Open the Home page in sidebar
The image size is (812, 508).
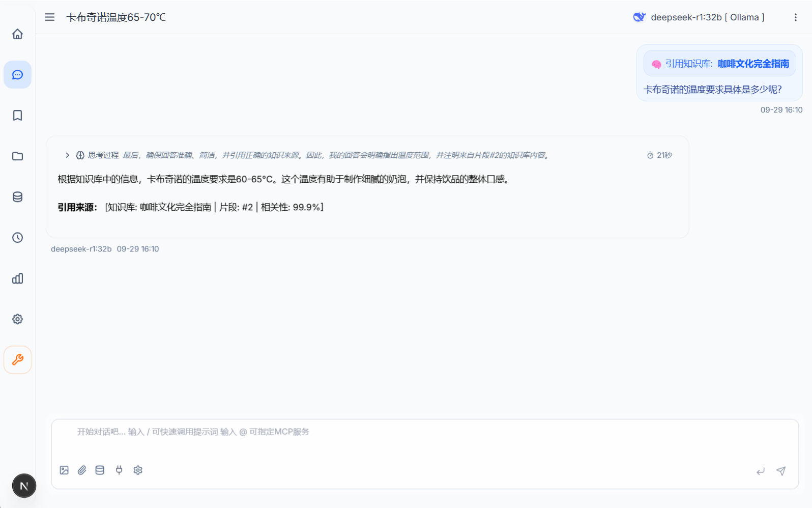(x=17, y=34)
